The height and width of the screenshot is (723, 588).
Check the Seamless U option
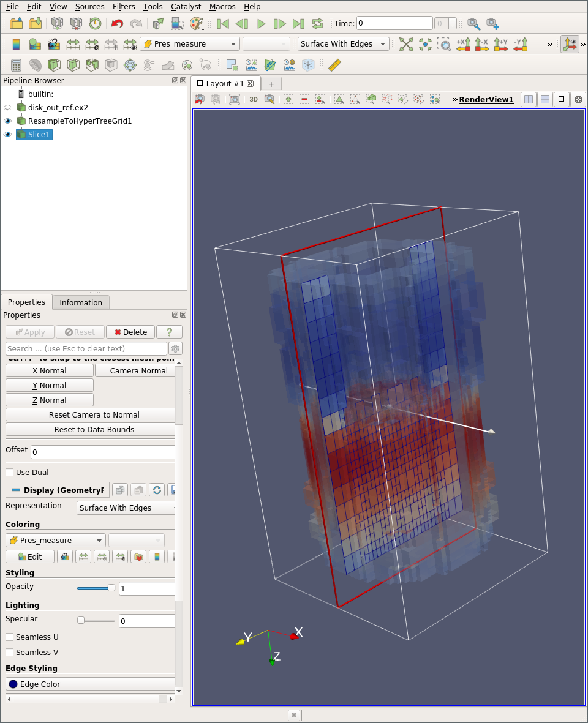[x=9, y=637]
